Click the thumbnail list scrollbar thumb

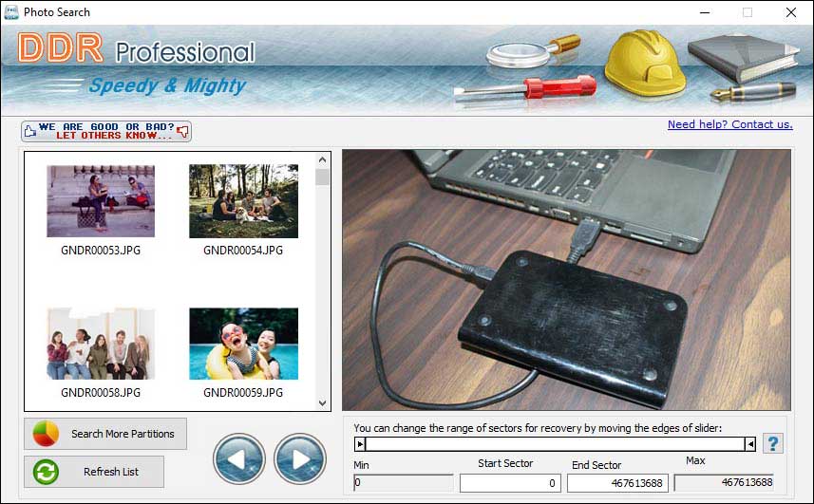coord(322,177)
